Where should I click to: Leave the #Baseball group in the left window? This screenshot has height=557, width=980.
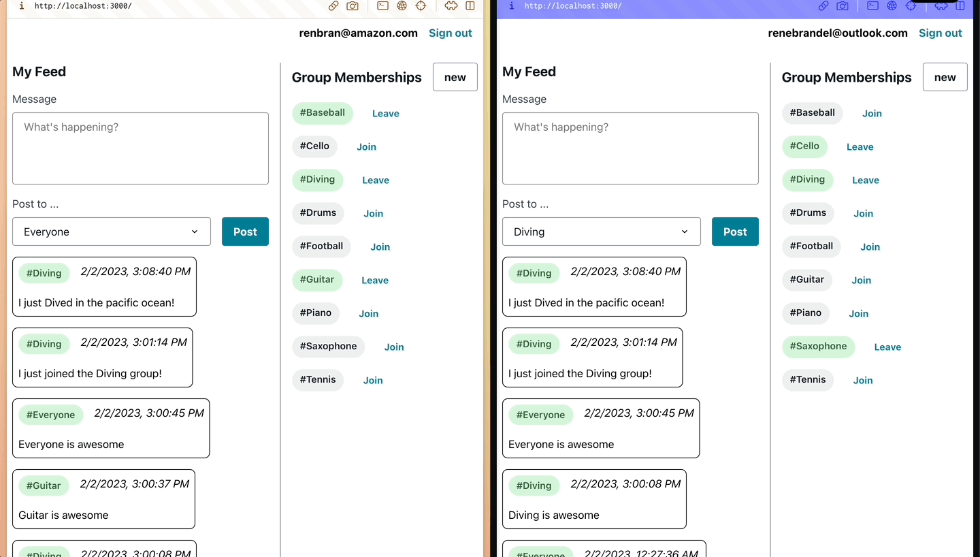(x=385, y=113)
